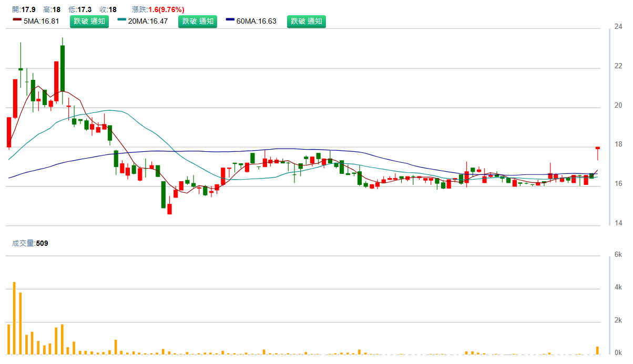Click the latest red candlestick at far right
Image resolution: width=633 pixels, height=364 pixels.
click(598, 148)
